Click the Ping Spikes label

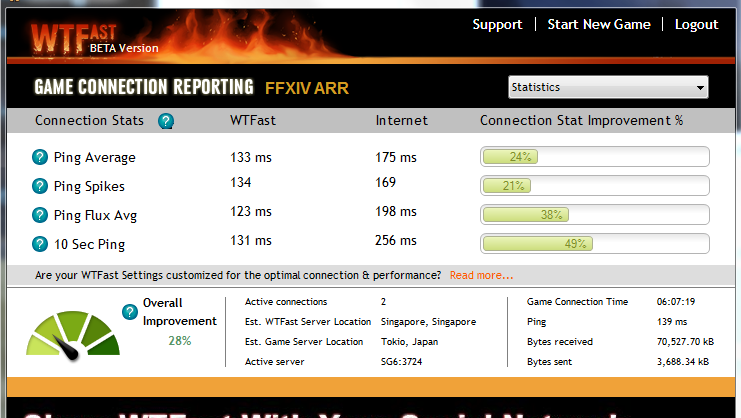(89, 187)
